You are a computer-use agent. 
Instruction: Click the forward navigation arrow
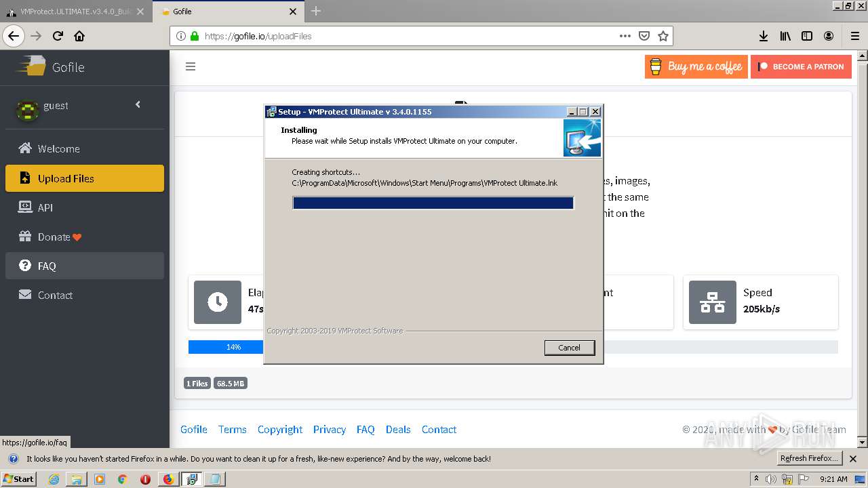click(x=36, y=36)
